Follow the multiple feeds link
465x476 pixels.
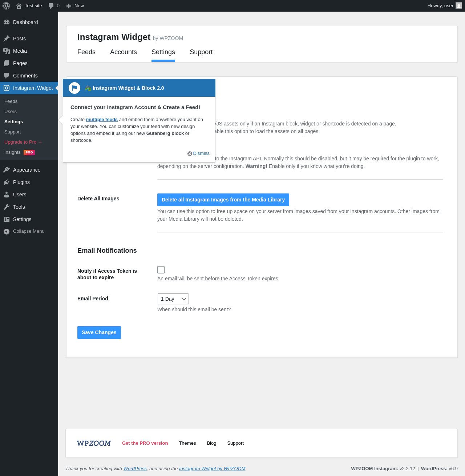(x=102, y=119)
